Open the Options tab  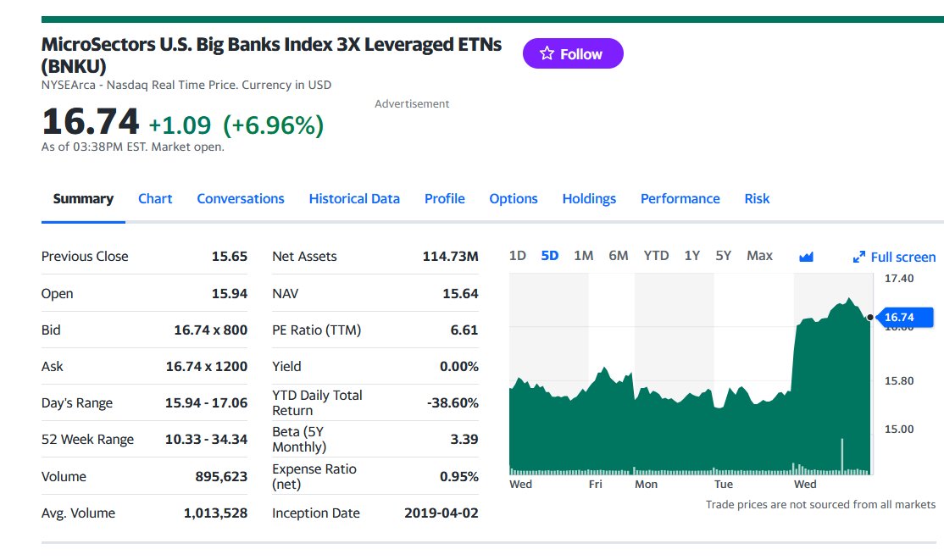click(513, 199)
